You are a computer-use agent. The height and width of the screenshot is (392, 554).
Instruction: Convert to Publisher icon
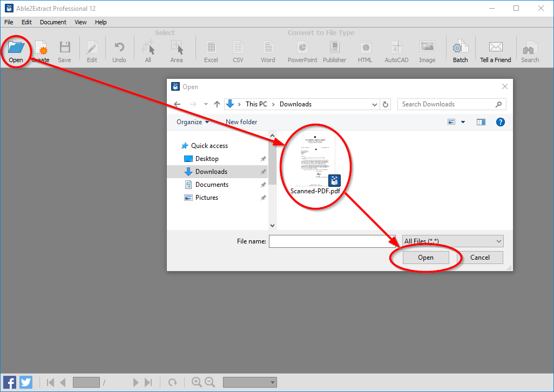click(x=334, y=48)
